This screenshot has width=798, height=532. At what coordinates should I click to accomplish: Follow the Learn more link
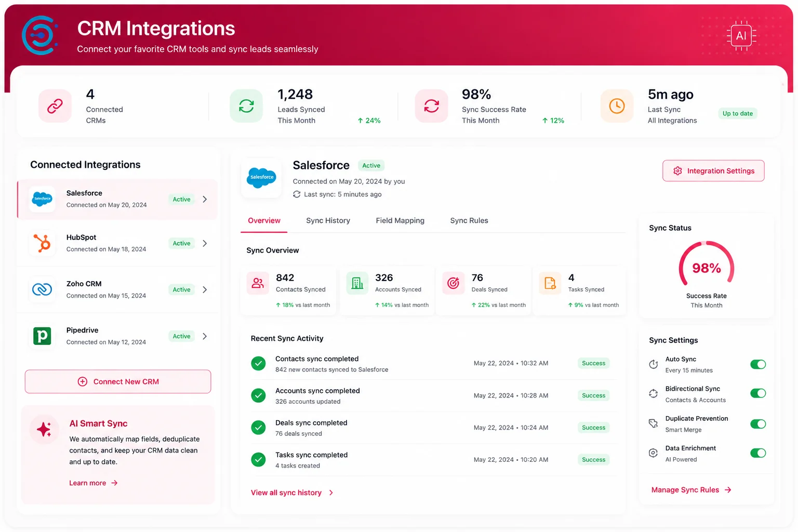pos(94,483)
